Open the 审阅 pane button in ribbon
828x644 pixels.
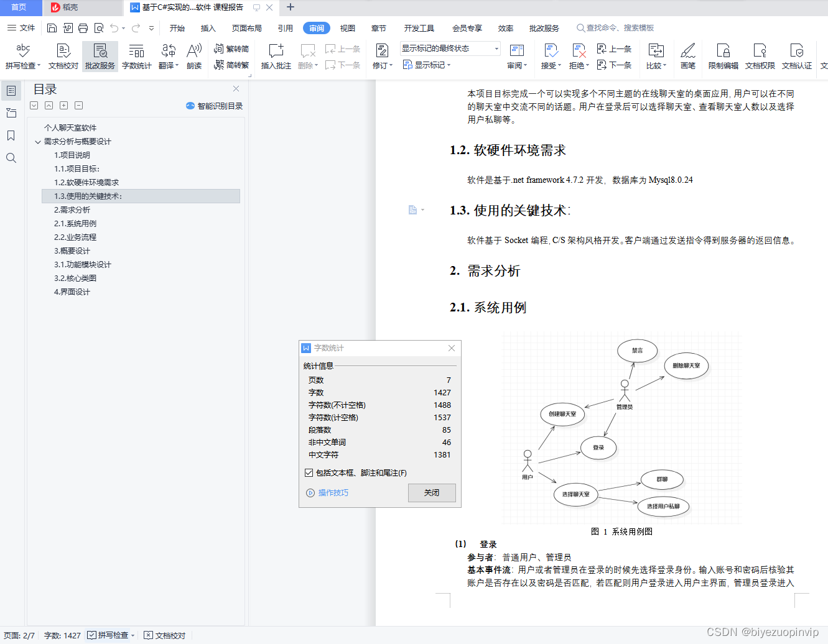coord(517,56)
